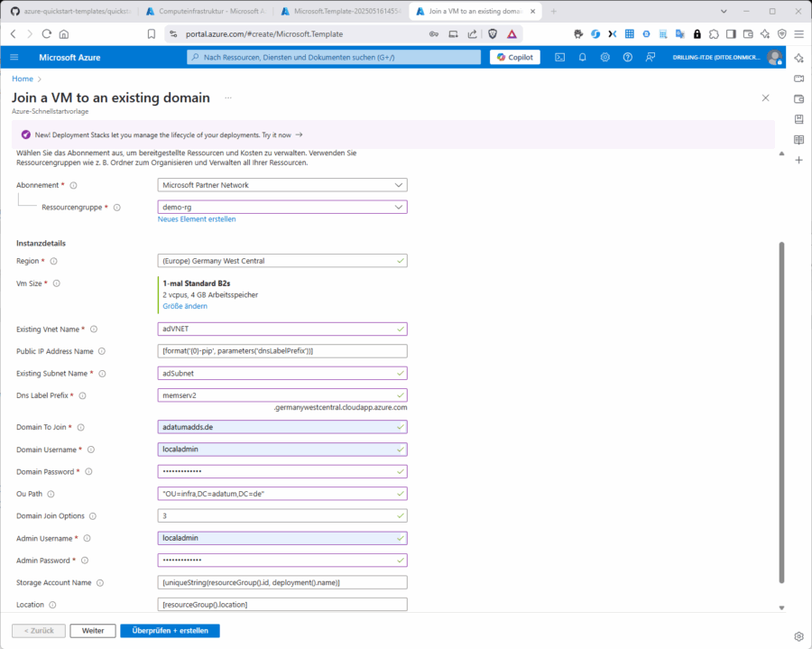Viewport: 812px width, 649px height.
Task: Edit the Domain To Join field
Action: tap(282, 427)
